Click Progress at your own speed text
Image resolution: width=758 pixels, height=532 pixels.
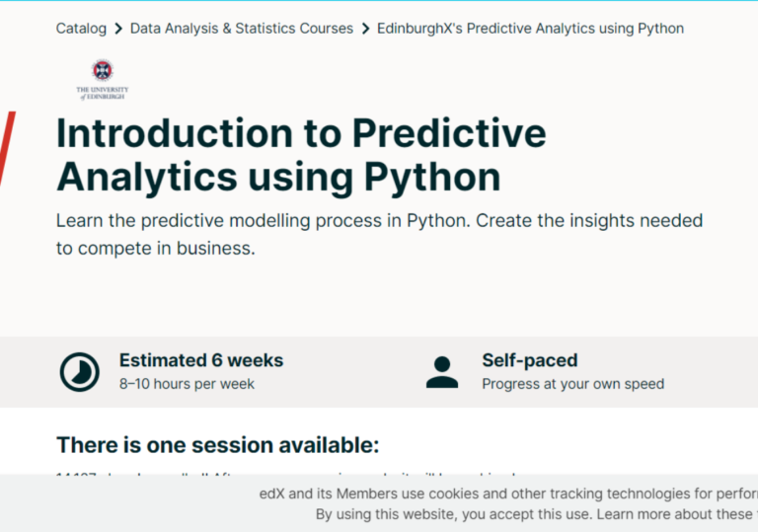coord(572,384)
